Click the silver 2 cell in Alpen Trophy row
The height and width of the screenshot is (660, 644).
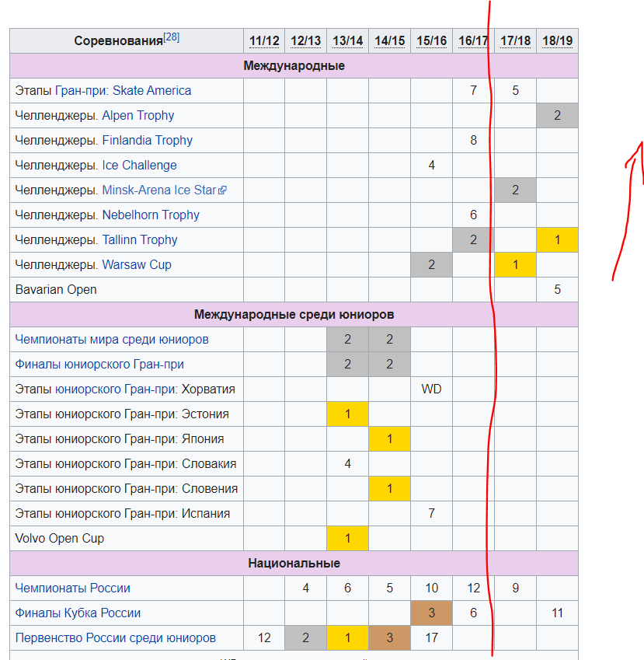tap(557, 115)
